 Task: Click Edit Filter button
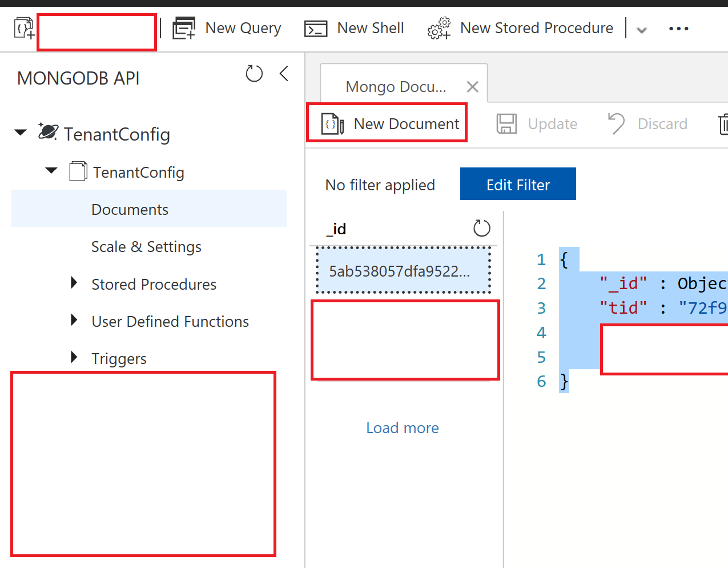518,184
